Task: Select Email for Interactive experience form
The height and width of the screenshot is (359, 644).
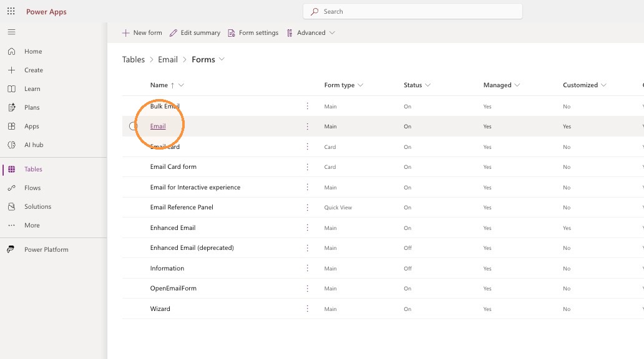Action: pyautogui.click(x=195, y=187)
